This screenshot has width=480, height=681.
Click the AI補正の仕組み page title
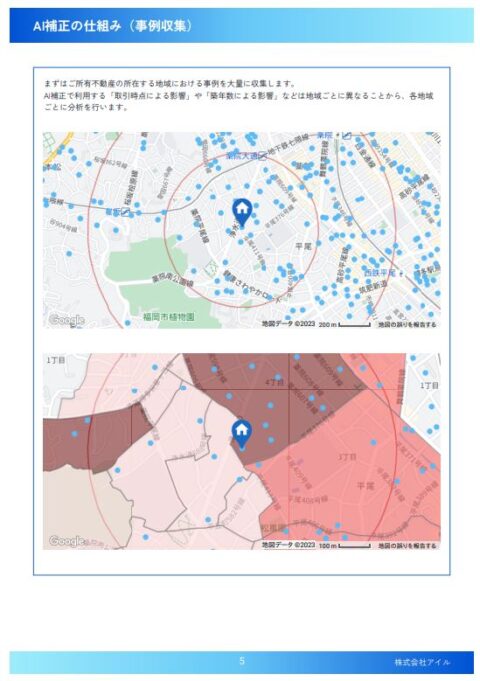tap(113, 26)
